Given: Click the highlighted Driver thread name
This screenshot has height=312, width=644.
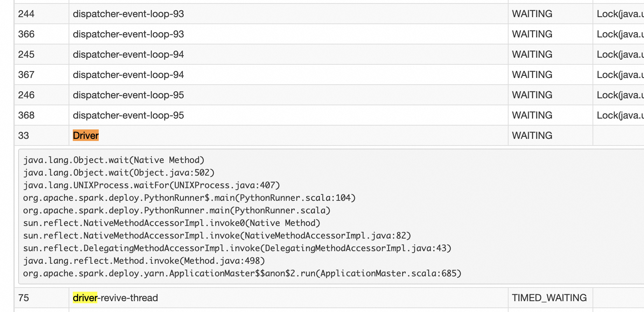Looking at the screenshot, I should click(86, 135).
